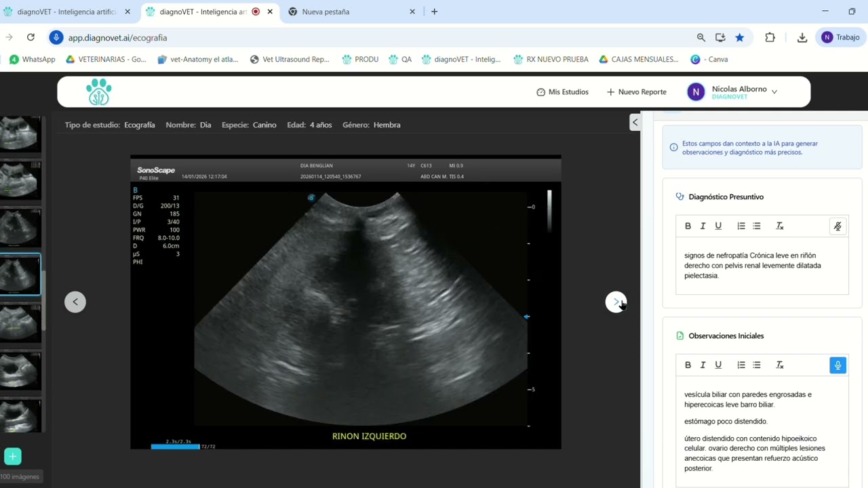Numbered list in Observaciones Iniciales editor
This screenshot has height=488, width=868.
point(741,365)
